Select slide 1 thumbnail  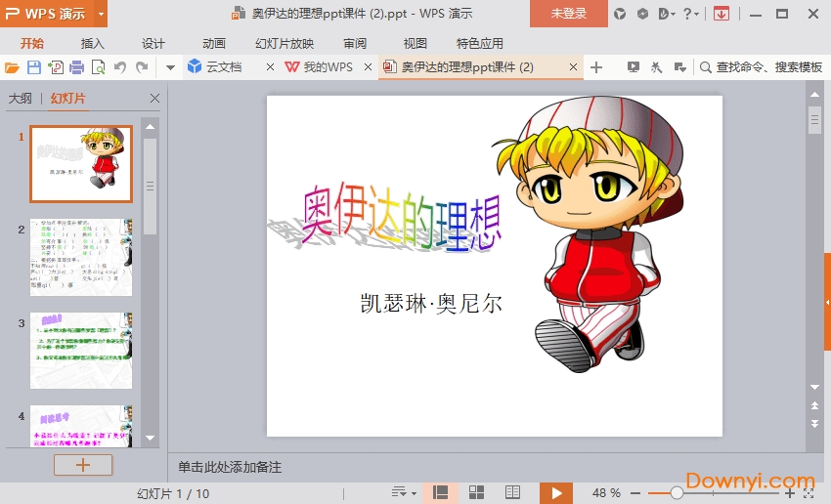pyautogui.click(x=81, y=164)
